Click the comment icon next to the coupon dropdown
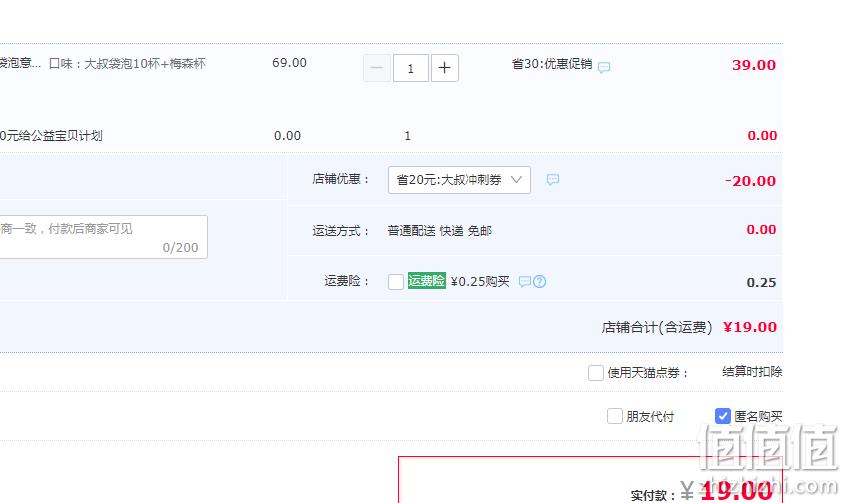847x503 pixels. [553, 179]
